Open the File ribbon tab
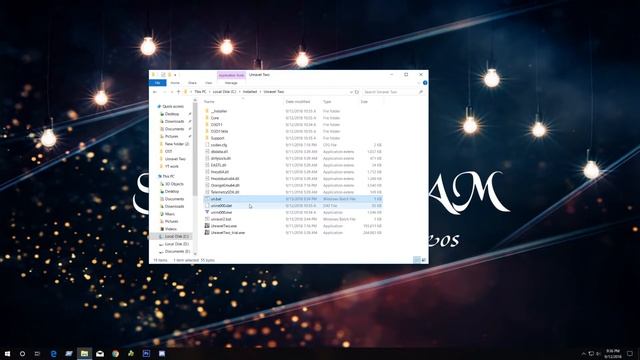Screen dimensions: 640x360 (158, 83)
